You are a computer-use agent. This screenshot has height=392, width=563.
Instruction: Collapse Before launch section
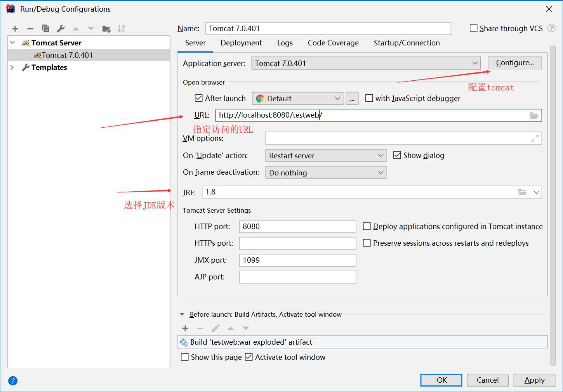182,314
